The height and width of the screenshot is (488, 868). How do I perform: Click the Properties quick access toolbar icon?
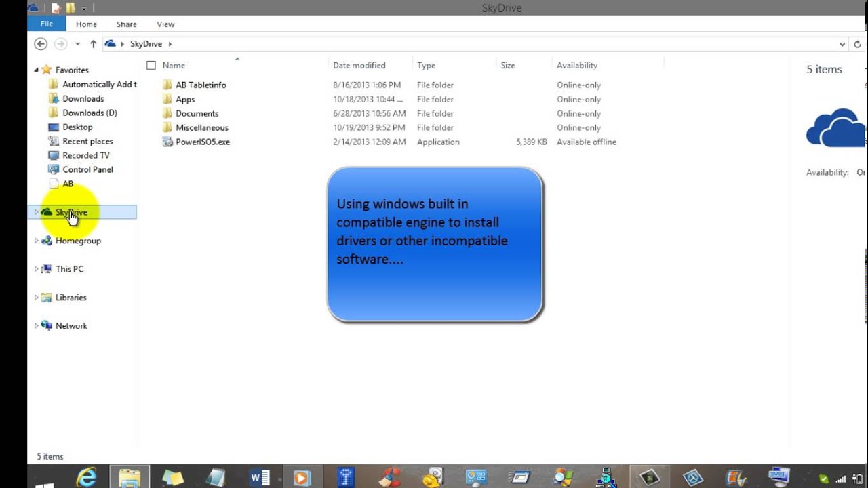55,7
